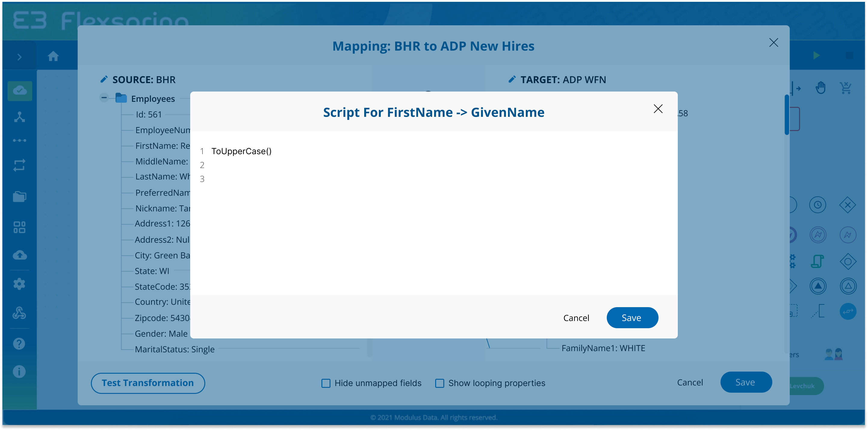Viewport: 868px width, 430px height.
Task: Select the hand pan tool
Action: pyautogui.click(x=820, y=88)
